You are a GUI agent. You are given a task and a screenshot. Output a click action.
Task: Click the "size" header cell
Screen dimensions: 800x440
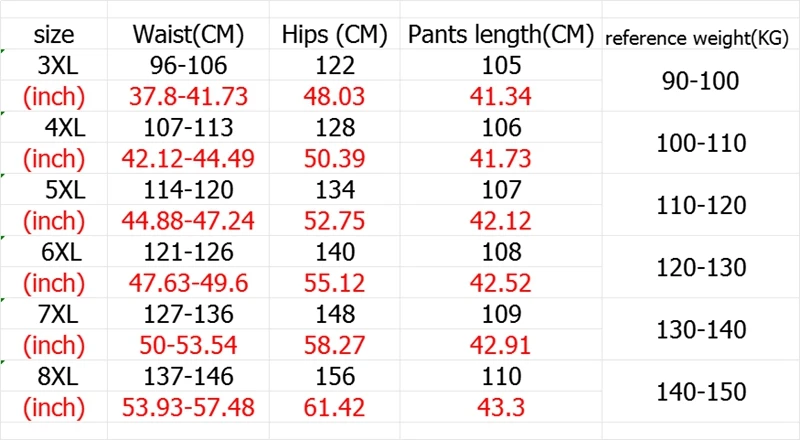tap(54, 35)
